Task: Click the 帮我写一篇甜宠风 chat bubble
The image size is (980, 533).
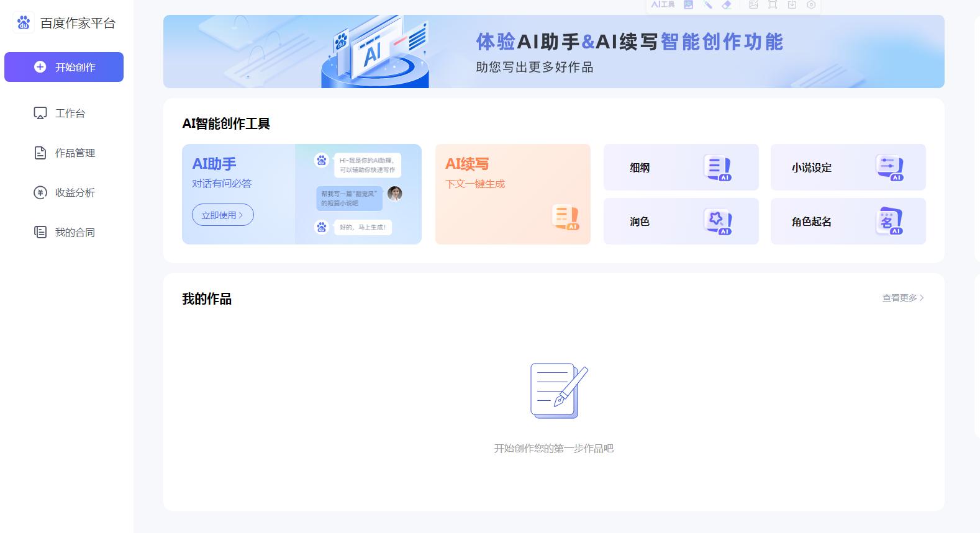Action: tap(349, 199)
